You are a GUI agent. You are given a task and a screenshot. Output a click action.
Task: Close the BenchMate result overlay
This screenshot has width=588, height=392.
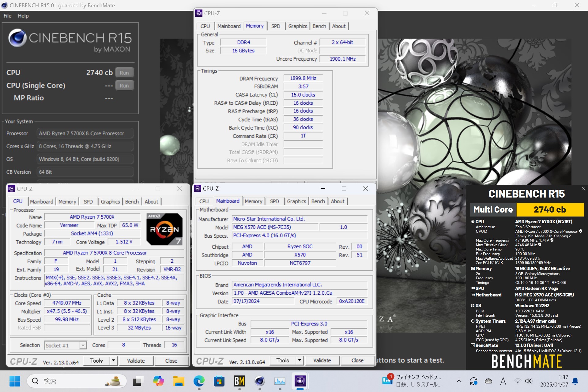pyautogui.click(x=583, y=189)
